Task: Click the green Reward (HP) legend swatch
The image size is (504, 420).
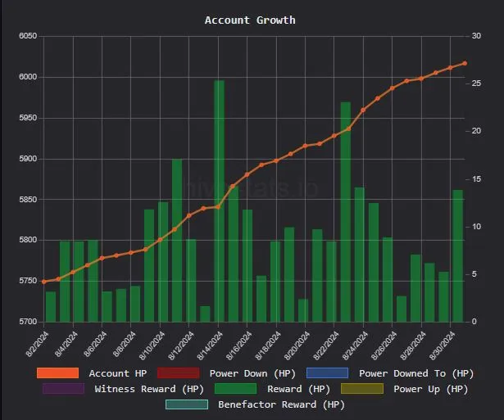Action: coord(235,389)
